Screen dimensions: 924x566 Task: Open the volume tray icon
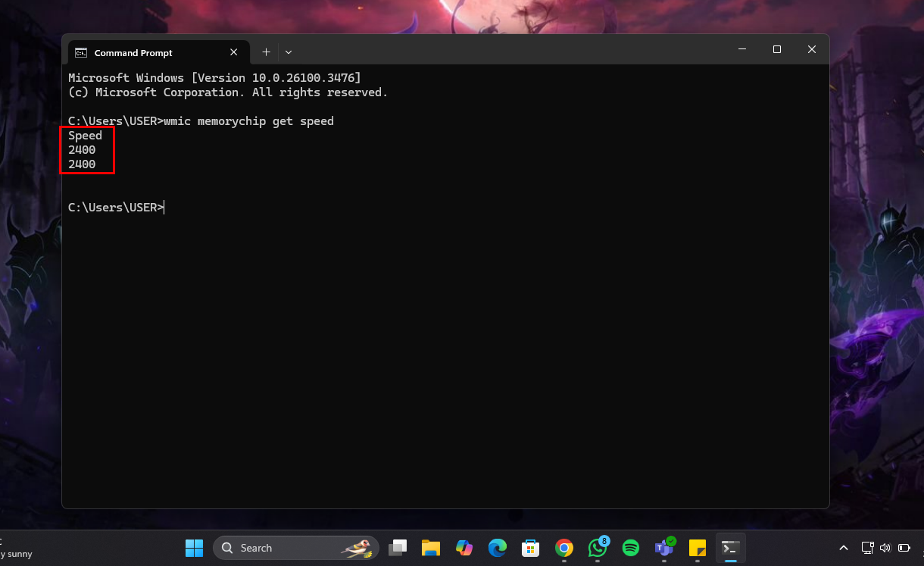tap(886, 548)
